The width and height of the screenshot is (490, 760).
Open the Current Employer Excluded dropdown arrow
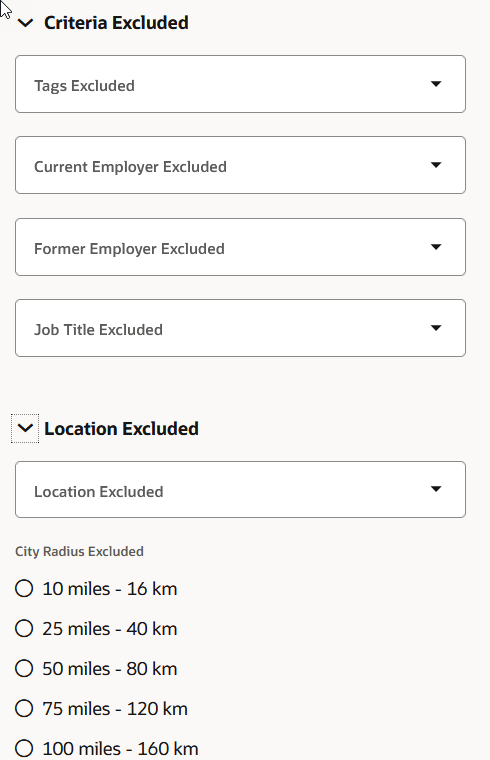[436, 165]
